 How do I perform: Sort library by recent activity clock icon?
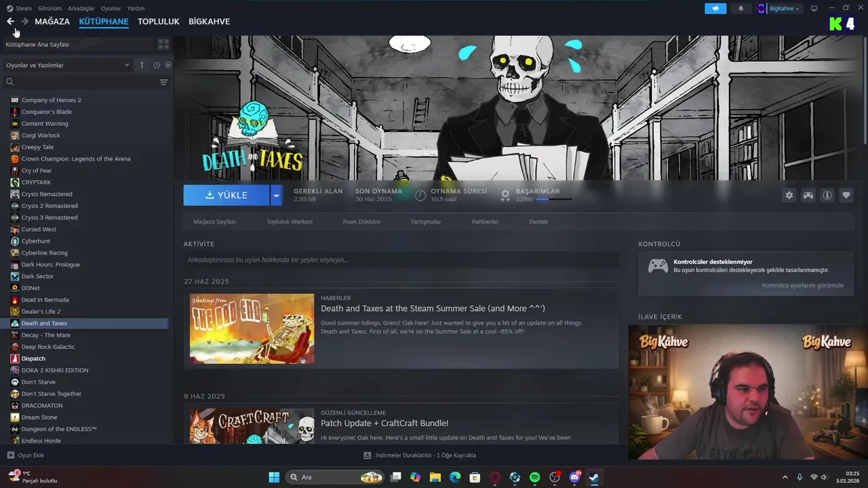click(x=156, y=65)
